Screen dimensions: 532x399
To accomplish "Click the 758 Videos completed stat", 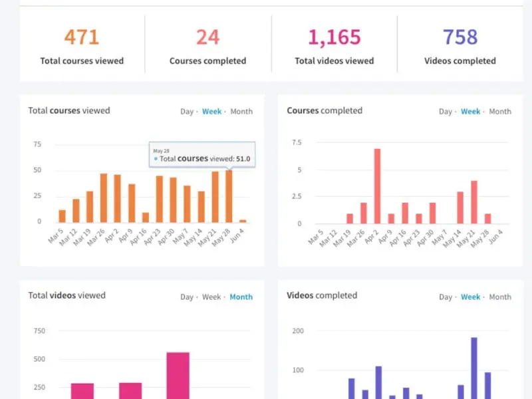I will point(460,38).
